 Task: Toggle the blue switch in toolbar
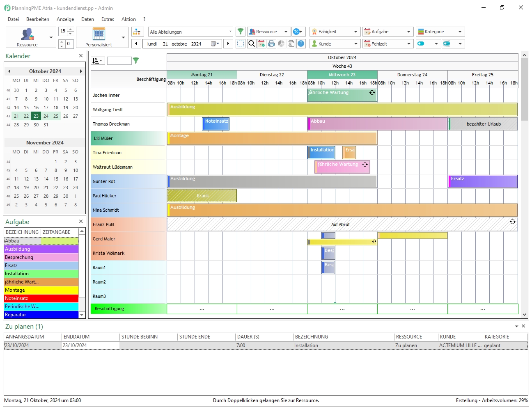click(421, 43)
